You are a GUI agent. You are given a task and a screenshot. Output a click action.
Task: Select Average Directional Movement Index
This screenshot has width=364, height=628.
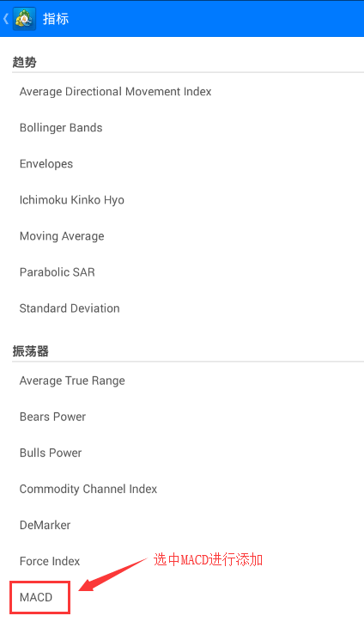pyautogui.click(x=182, y=91)
